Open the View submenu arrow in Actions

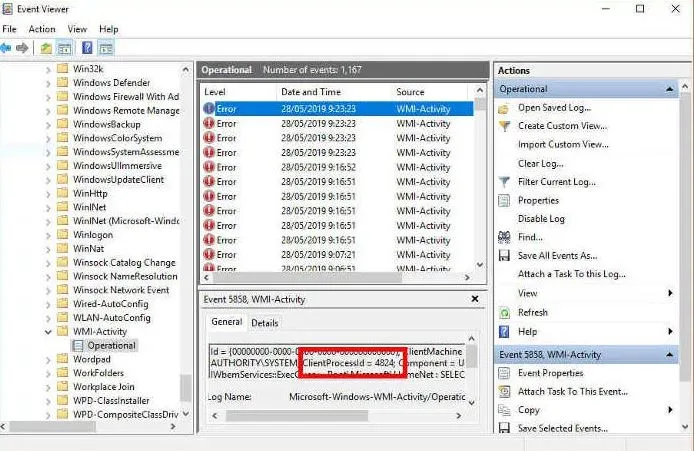pos(670,293)
